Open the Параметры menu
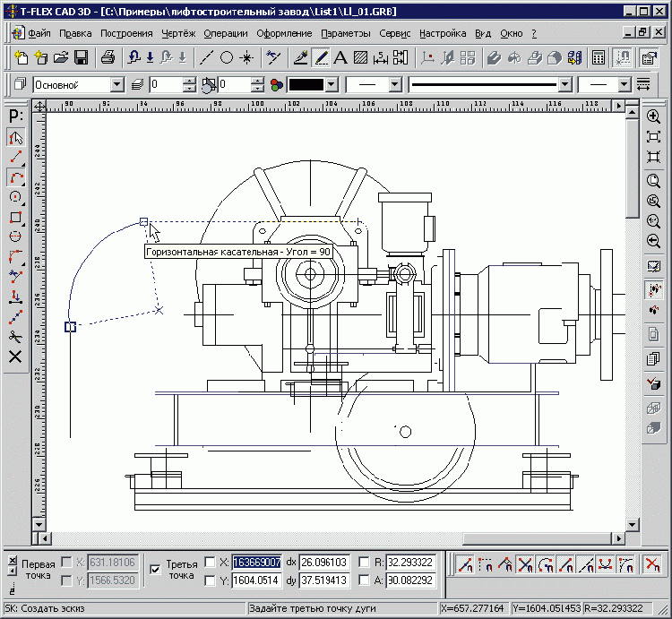The image size is (672, 619). (345, 33)
